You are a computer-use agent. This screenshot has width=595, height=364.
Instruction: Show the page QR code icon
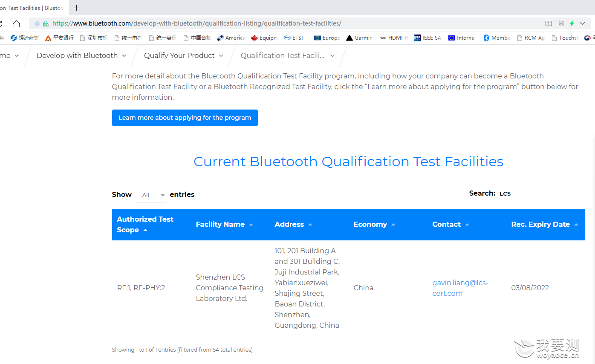(x=561, y=23)
